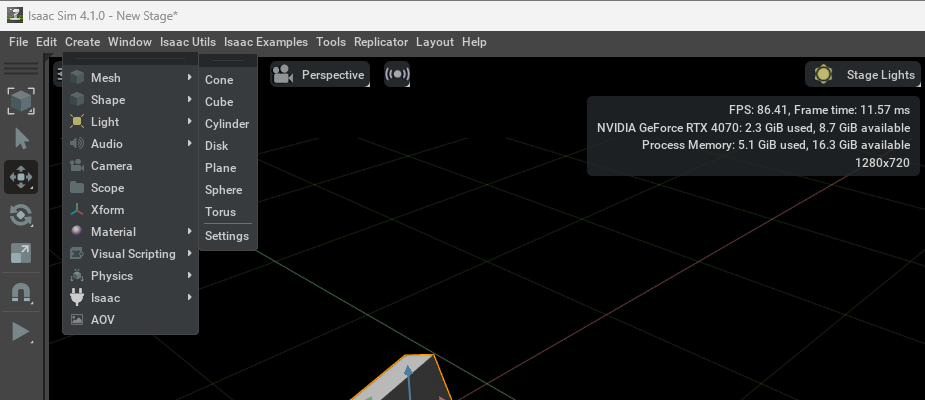Open the Isaac Utils menu
925x400 pixels.
pyautogui.click(x=188, y=42)
